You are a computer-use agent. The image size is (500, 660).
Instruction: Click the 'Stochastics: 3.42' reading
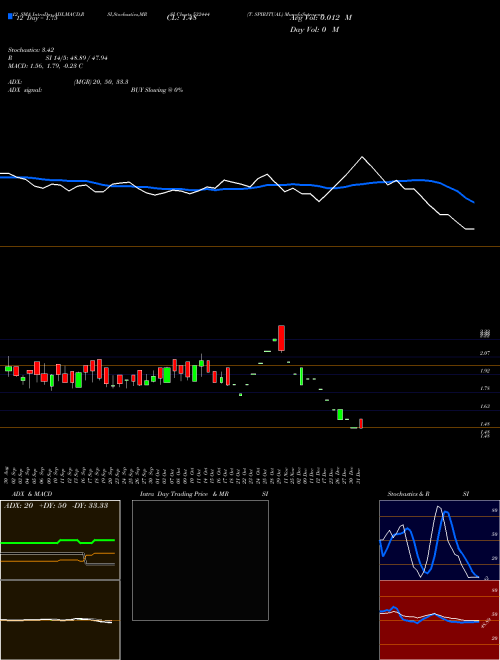pos(31,50)
